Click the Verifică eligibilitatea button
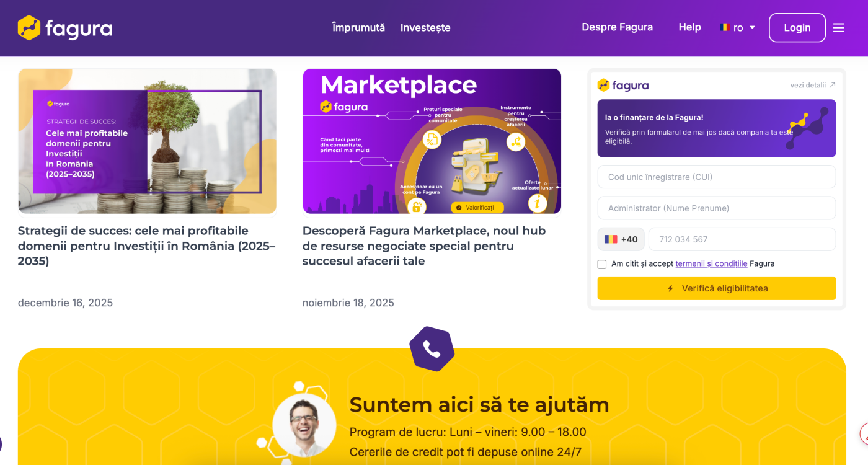The height and width of the screenshot is (465, 868). [x=717, y=288]
